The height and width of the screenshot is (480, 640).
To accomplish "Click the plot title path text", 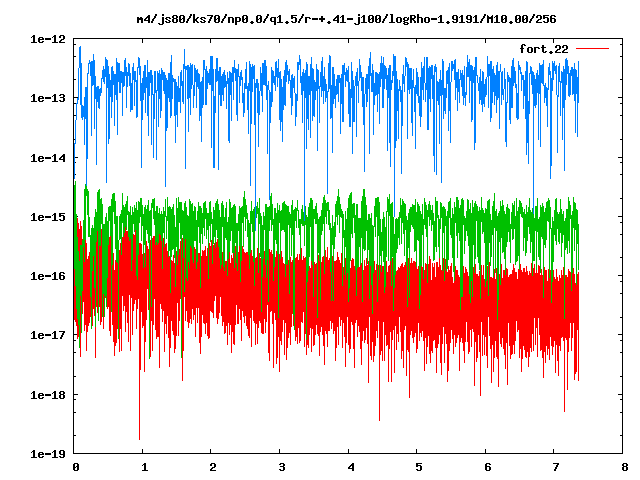I will (346, 19).
